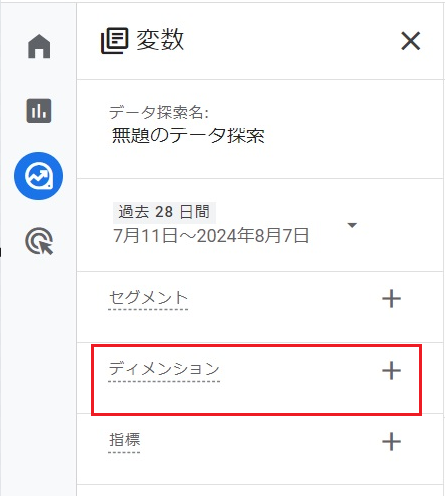Click the セグメント label
This screenshot has height=496, width=445.
click(148, 298)
